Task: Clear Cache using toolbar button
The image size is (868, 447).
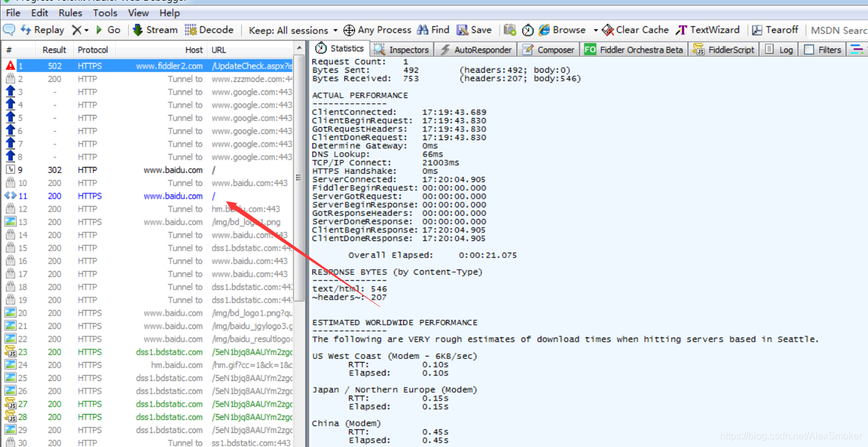Action: [635, 29]
